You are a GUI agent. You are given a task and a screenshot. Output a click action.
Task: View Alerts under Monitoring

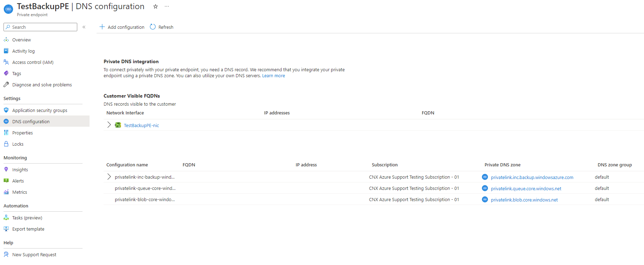18,181
